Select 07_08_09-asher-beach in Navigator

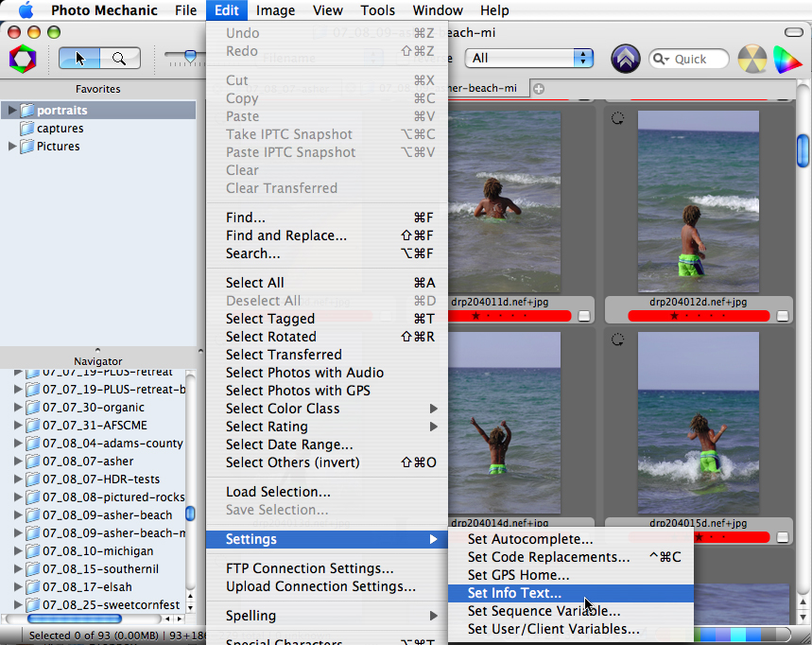point(107,515)
